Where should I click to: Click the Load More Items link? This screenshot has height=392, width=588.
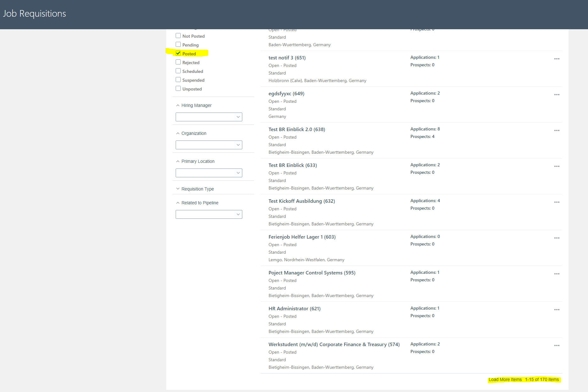coord(504,379)
